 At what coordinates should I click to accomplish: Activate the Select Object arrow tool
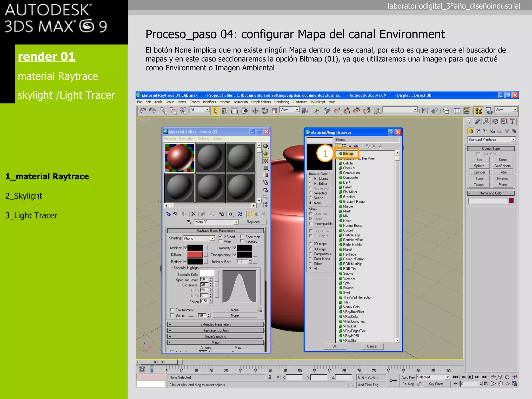[x=215, y=111]
